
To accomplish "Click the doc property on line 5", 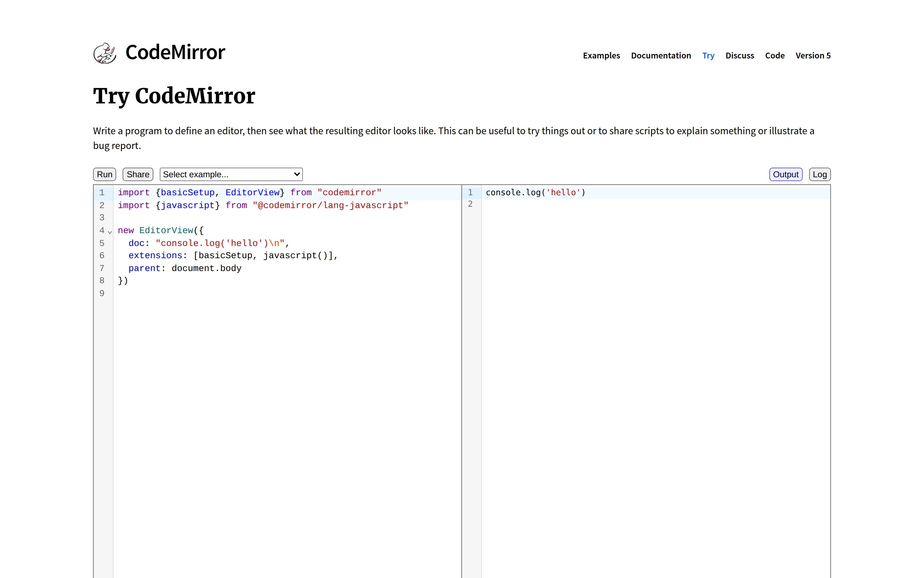I will 136,243.
